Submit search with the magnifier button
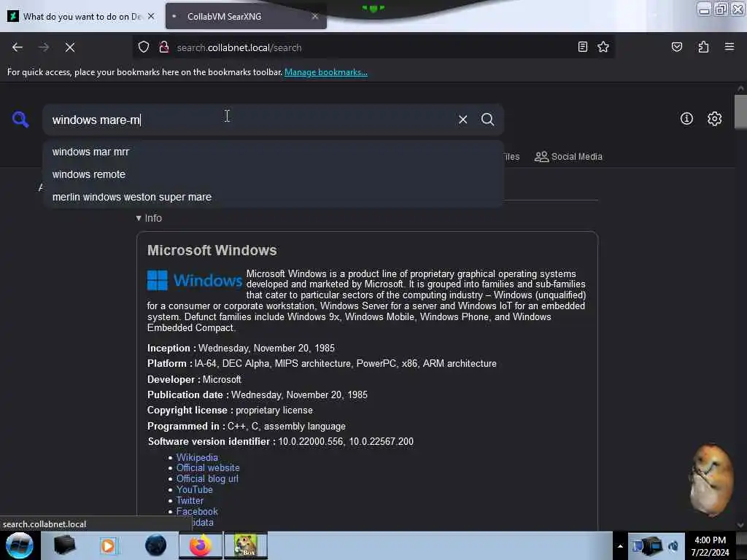747x560 pixels. click(487, 120)
